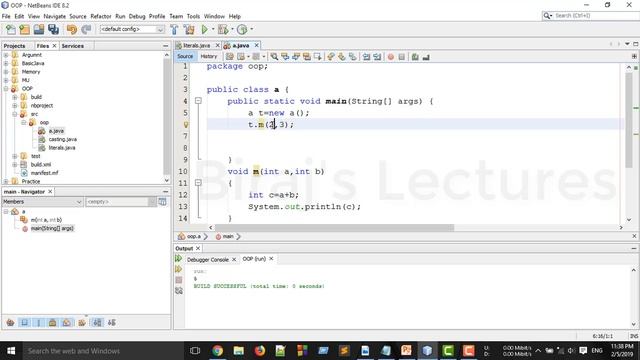Click the Output settings icon below Stop
The width and height of the screenshot is (640, 360).
tap(179, 291)
